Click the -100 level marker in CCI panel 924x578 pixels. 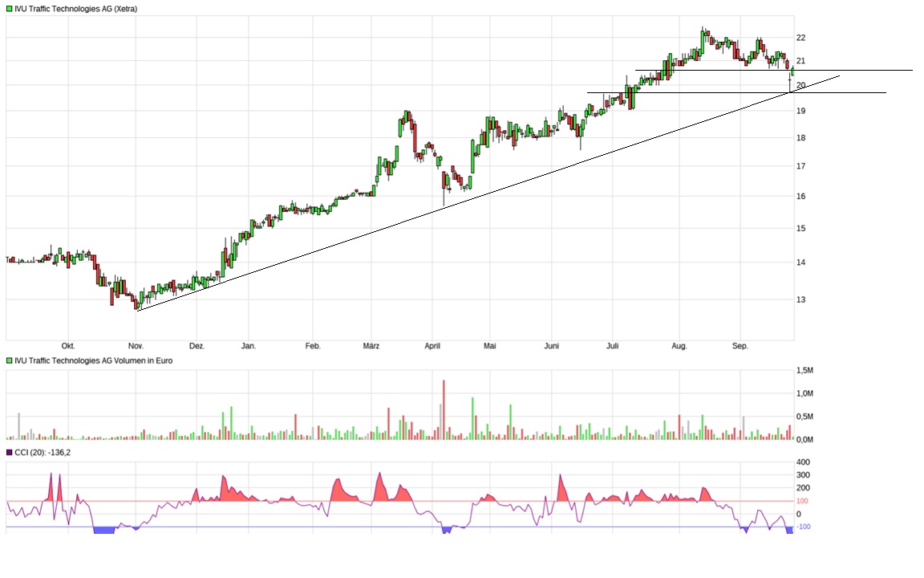[x=803, y=527]
